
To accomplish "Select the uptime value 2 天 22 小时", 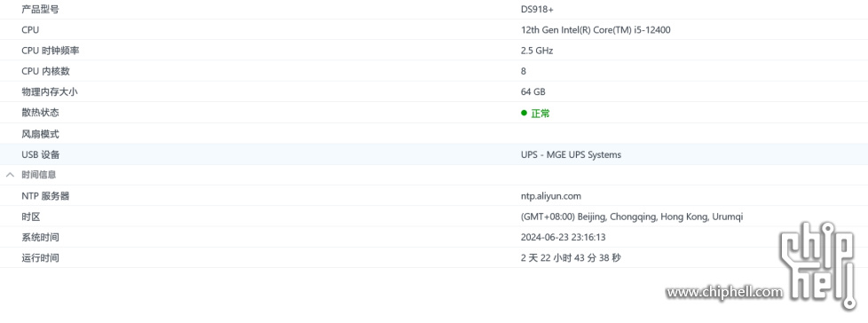I will (571, 257).
